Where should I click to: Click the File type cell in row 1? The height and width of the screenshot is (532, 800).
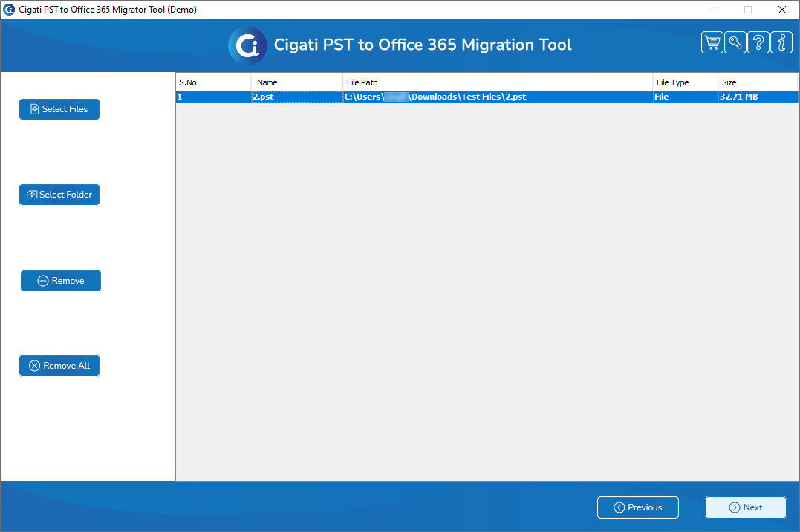tap(685, 97)
